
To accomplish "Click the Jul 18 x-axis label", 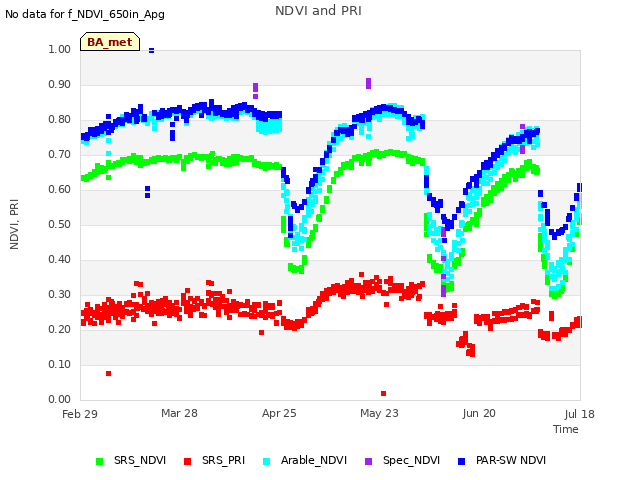I will [579, 414].
